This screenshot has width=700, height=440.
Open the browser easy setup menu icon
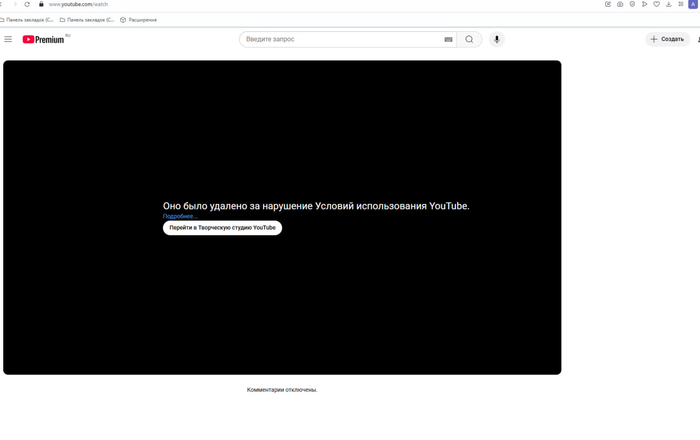(x=681, y=4)
